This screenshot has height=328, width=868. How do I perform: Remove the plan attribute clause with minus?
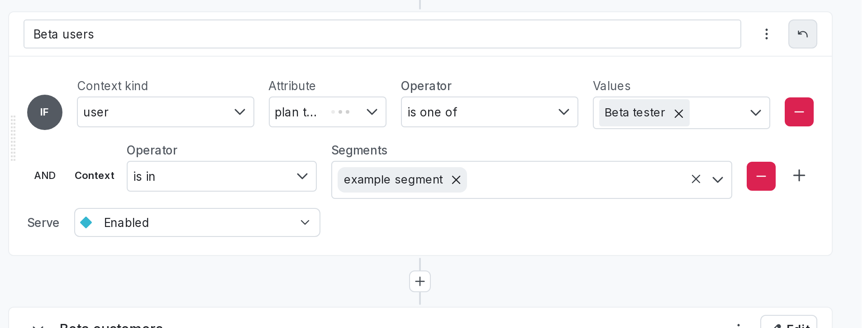pos(799,112)
